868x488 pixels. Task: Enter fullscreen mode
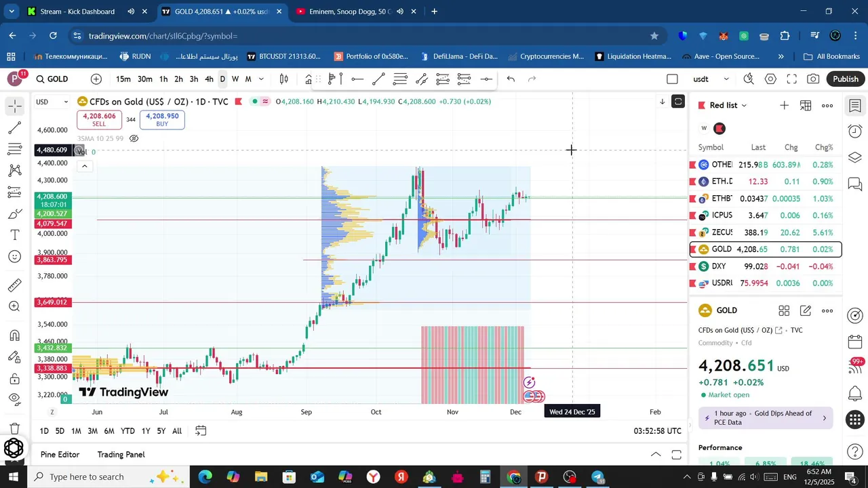[x=792, y=79]
